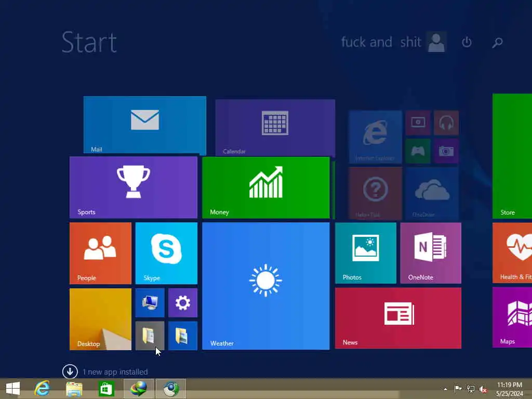Open the Games controller tile
The height and width of the screenshot is (399, 532).
click(x=418, y=151)
